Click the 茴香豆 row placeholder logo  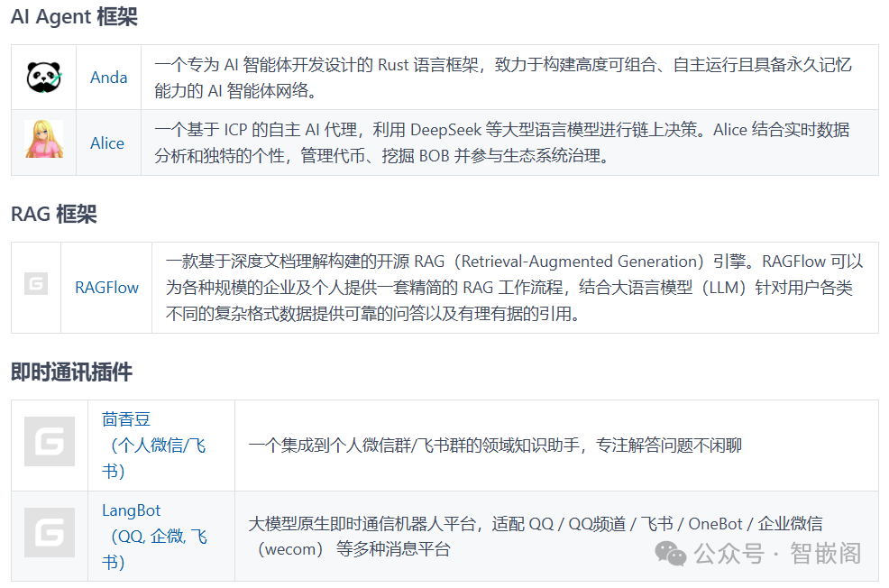50,441
